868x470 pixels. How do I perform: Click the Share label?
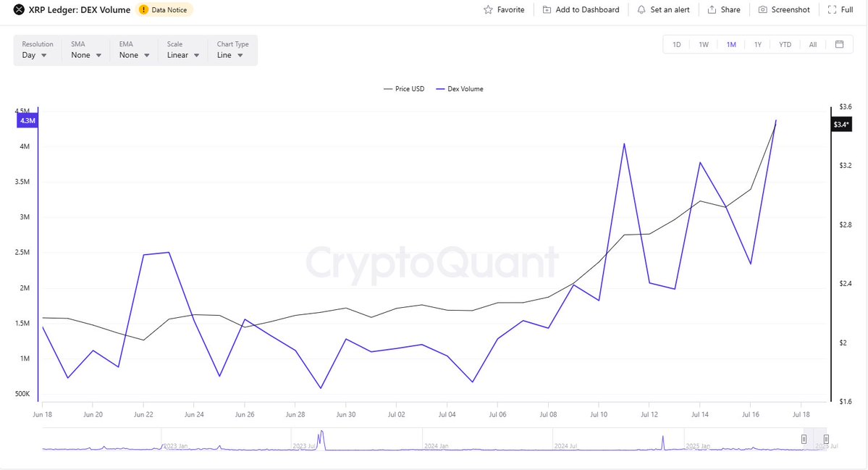(x=730, y=9)
